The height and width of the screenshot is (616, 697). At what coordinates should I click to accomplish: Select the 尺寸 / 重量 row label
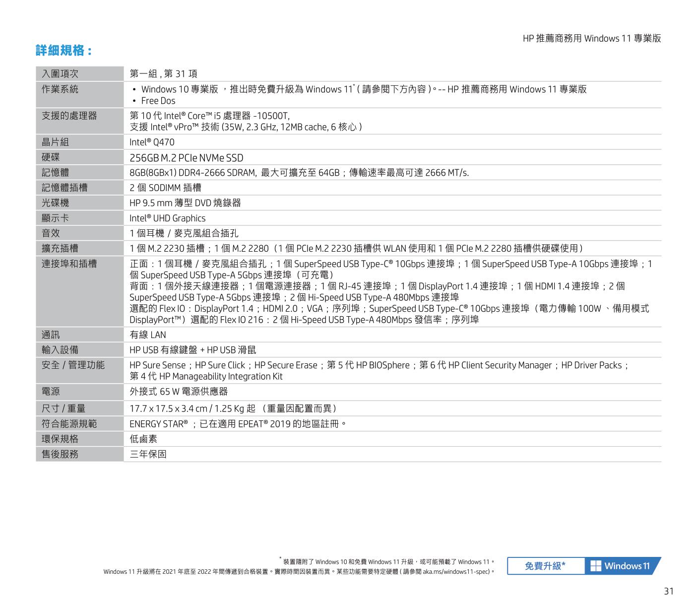(x=63, y=409)
